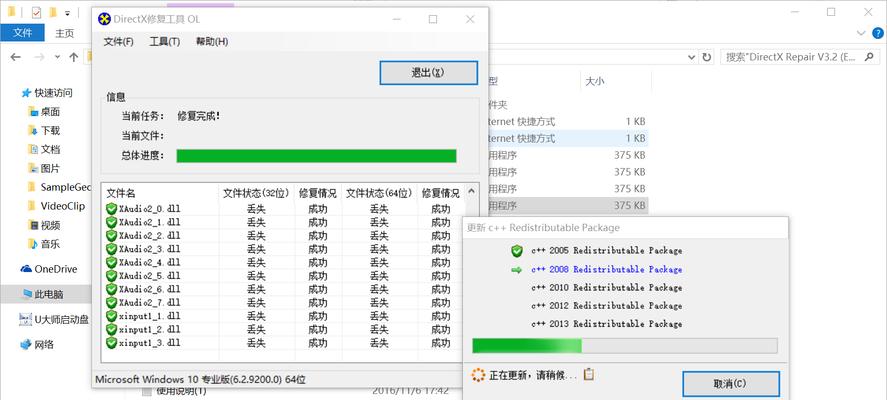Screen dimensions: 887x400
Task: Open the blue 文件 tab in Explorer
Action: (23, 33)
